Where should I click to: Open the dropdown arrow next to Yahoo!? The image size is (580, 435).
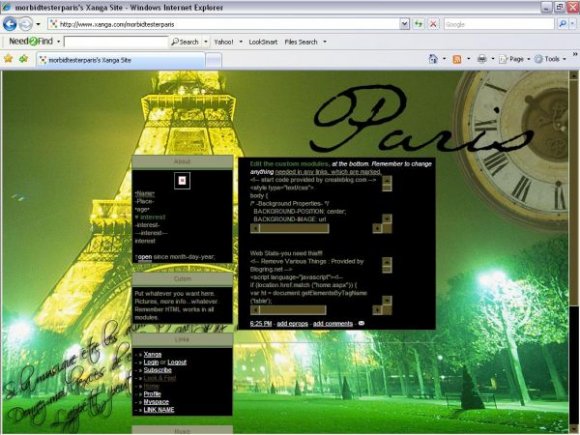241,42
